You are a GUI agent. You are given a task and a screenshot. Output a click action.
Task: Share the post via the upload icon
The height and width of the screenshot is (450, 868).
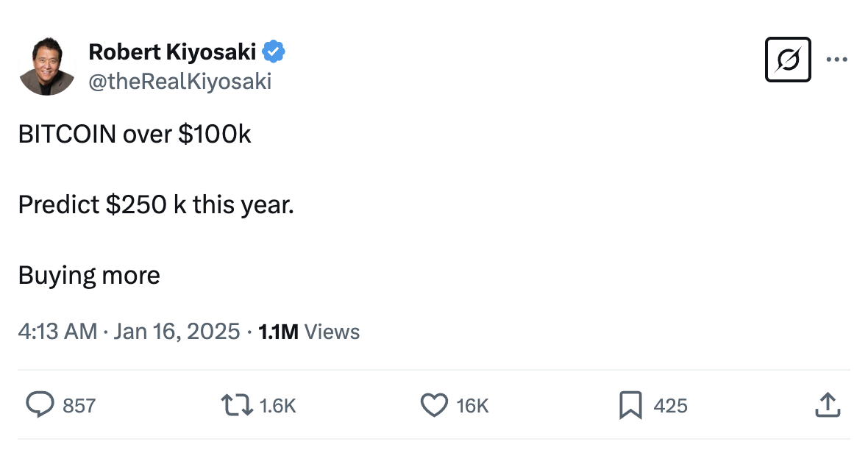pos(828,405)
